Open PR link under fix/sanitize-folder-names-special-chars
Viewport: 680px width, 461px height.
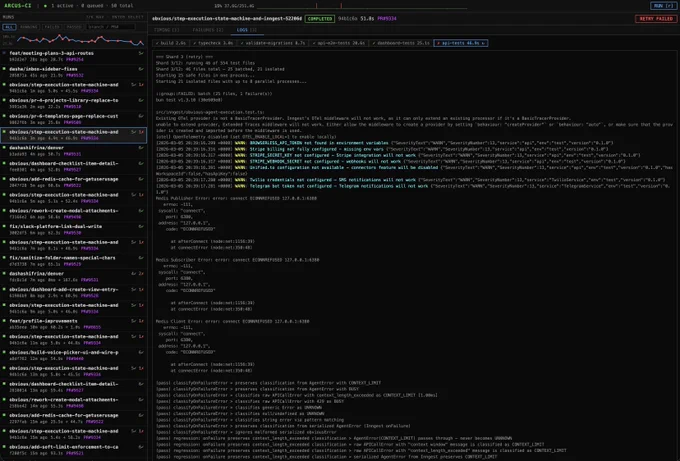click(x=72, y=264)
